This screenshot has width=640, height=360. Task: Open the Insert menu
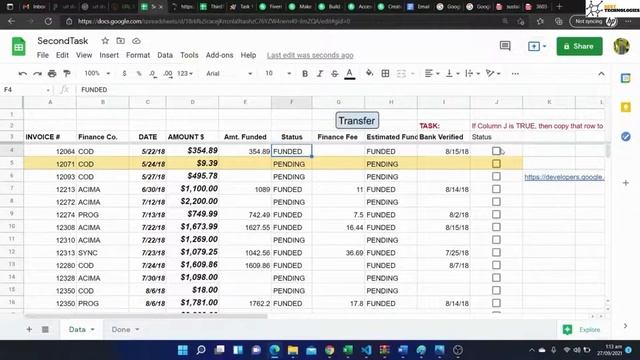(109, 55)
